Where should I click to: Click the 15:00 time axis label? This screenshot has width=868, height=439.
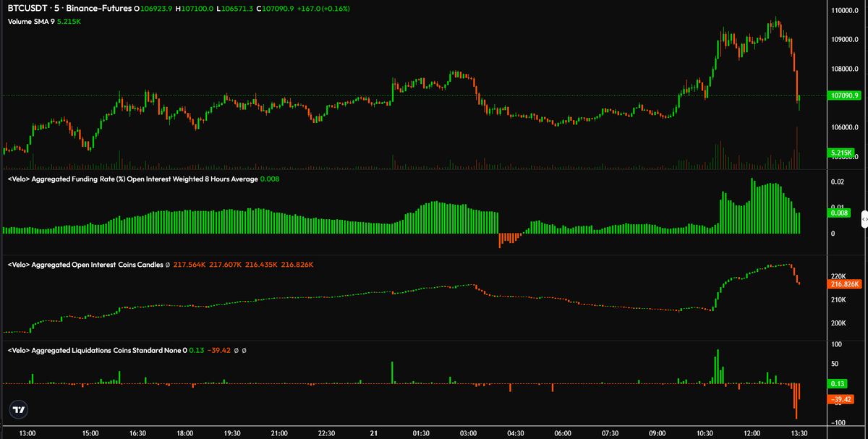click(90, 432)
